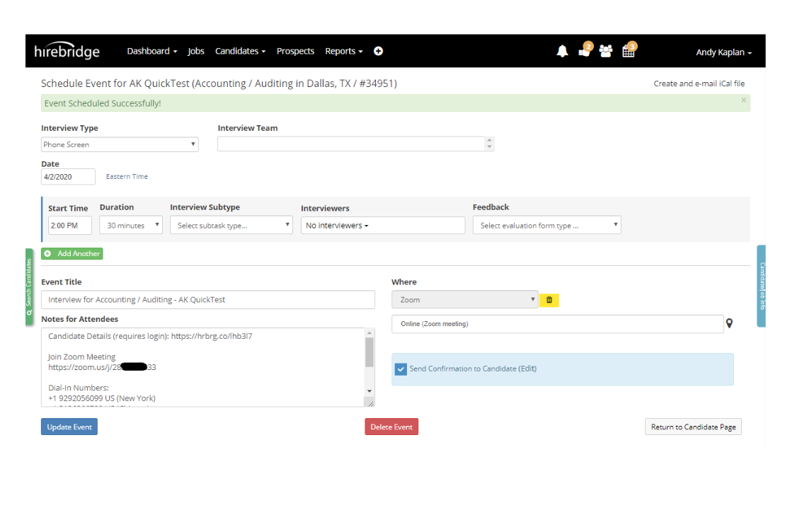This screenshot has height=532, width=807.
Task: Click the Event Title input field
Action: click(x=208, y=299)
